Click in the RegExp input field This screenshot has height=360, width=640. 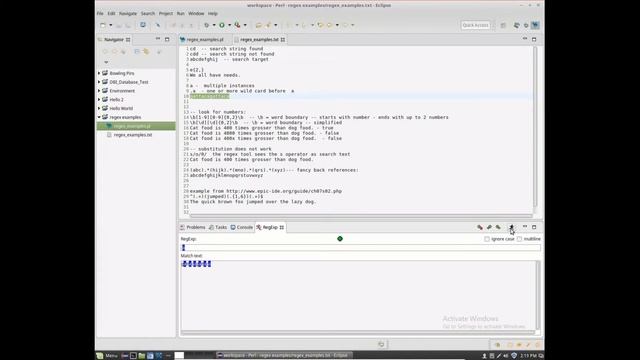tap(360, 248)
